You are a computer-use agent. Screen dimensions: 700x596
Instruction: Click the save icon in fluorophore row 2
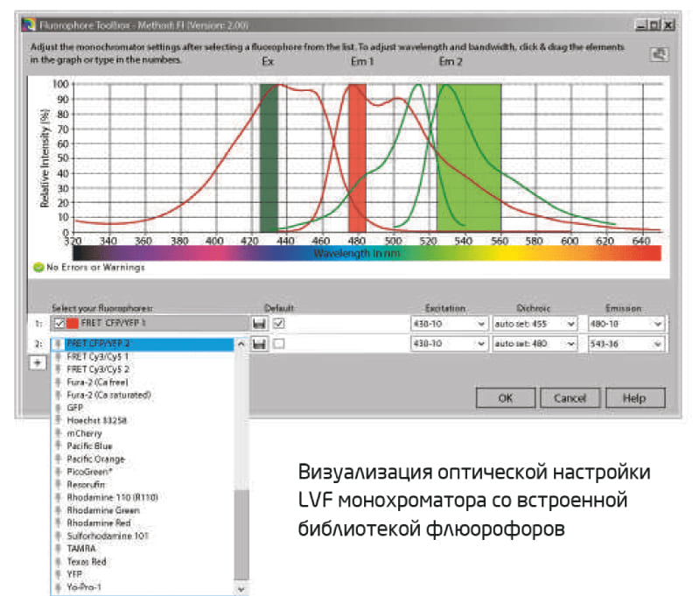tap(259, 344)
